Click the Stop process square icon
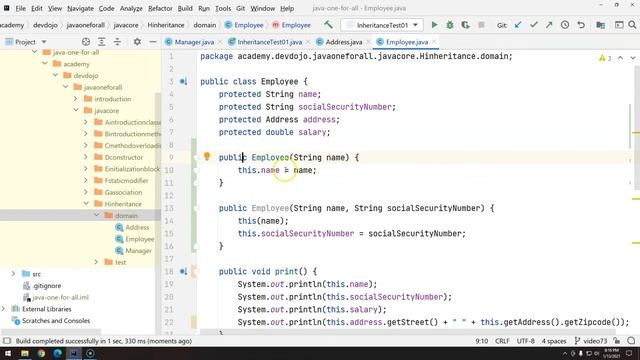The width and height of the screenshot is (640, 360). 481,25
